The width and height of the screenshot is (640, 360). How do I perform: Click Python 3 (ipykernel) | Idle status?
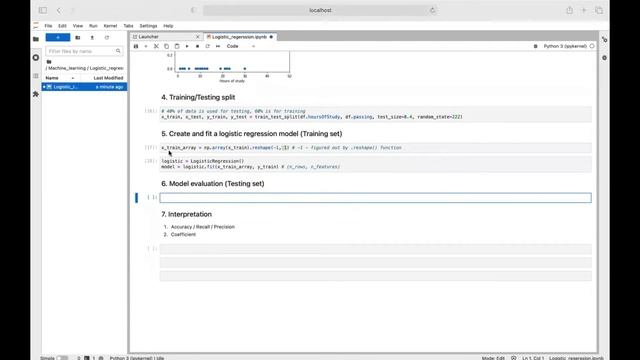click(x=137, y=358)
